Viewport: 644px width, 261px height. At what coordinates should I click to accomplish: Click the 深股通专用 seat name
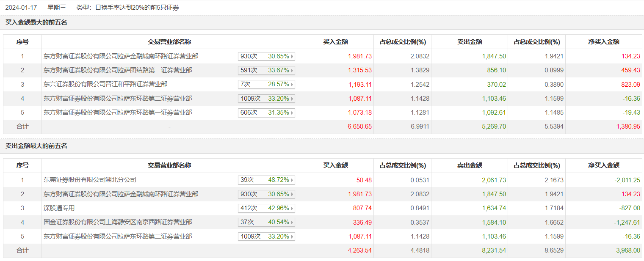59,208
